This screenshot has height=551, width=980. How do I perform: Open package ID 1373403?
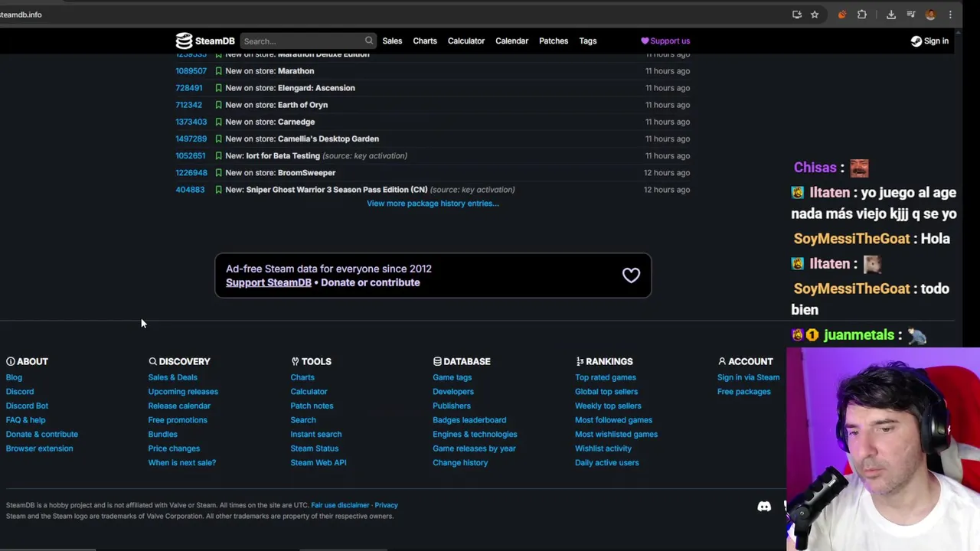pyautogui.click(x=191, y=122)
